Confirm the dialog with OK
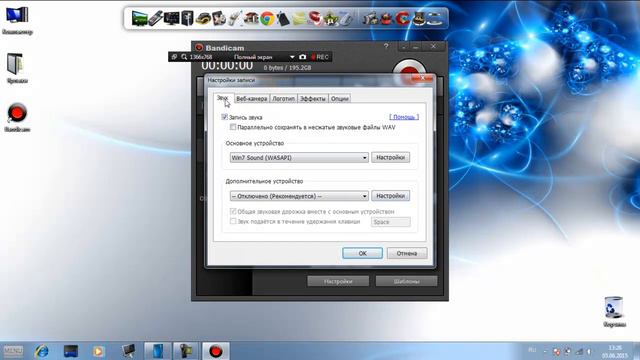Image resolution: width=640 pixels, height=360 pixels. (362, 253)
